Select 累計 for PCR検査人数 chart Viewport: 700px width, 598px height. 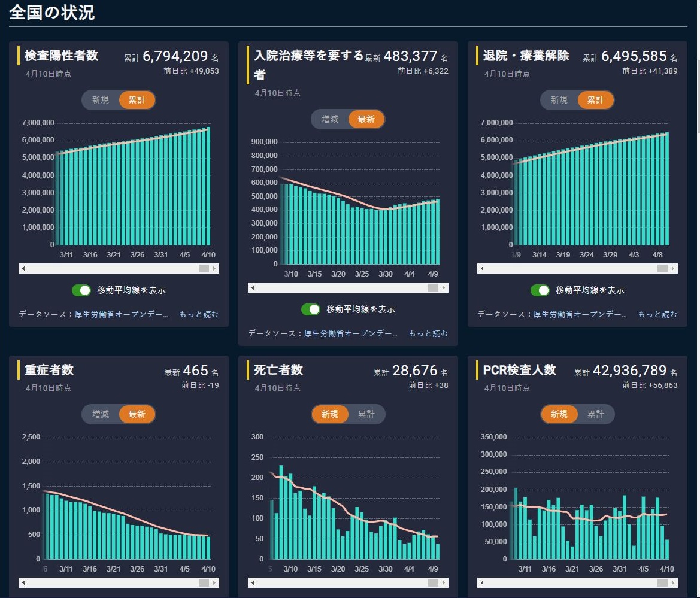[596, 414]
